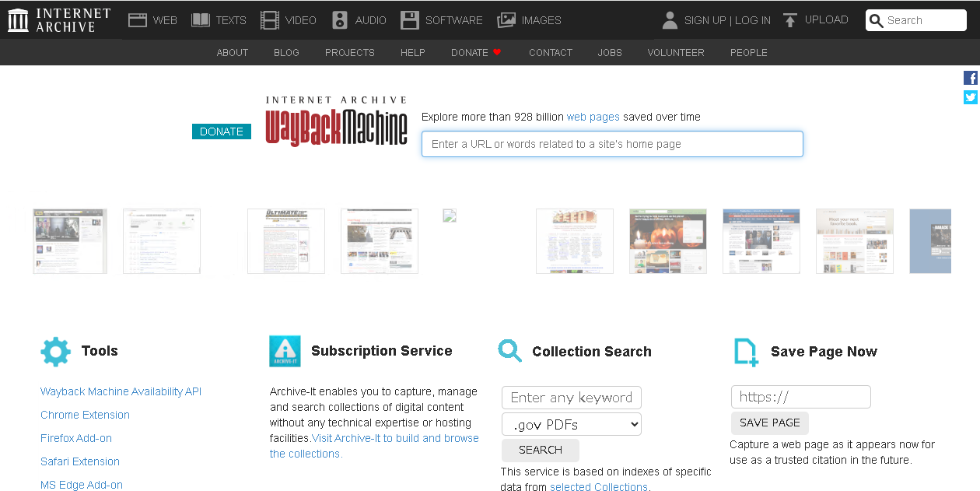The width and height of the screenshot is (980, 491).
Task: Click the red heart next to Donate
Action: click(497, 52)
